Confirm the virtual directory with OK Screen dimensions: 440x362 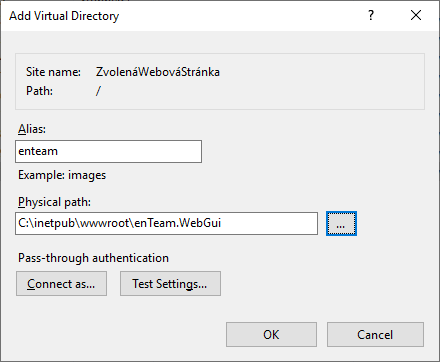271,334
